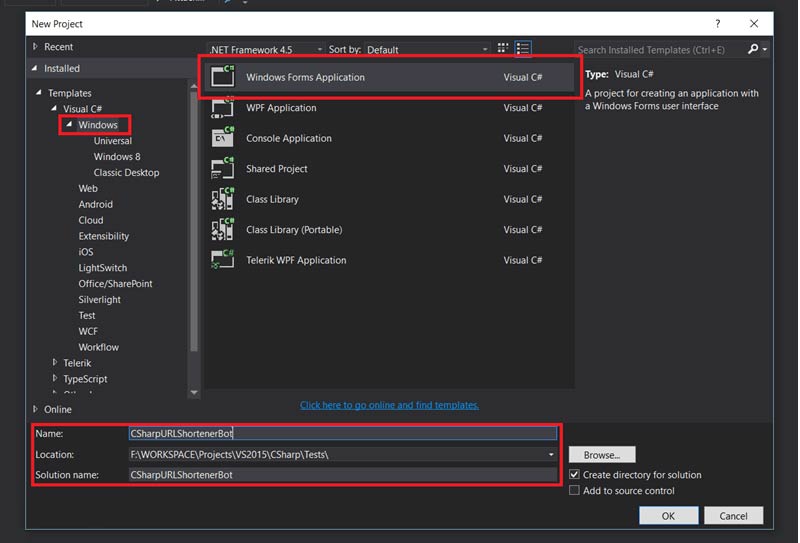Click the Class Library (Portable) icon

click(223, 230)
